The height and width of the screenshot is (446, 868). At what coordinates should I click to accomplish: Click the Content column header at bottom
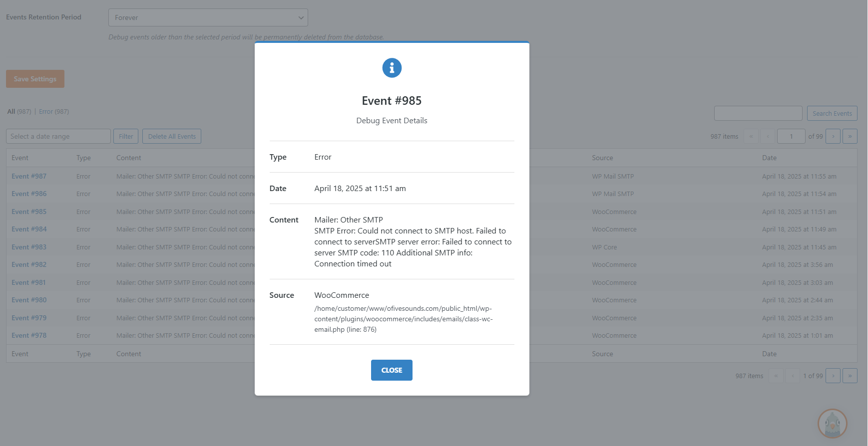pos(129,354)
